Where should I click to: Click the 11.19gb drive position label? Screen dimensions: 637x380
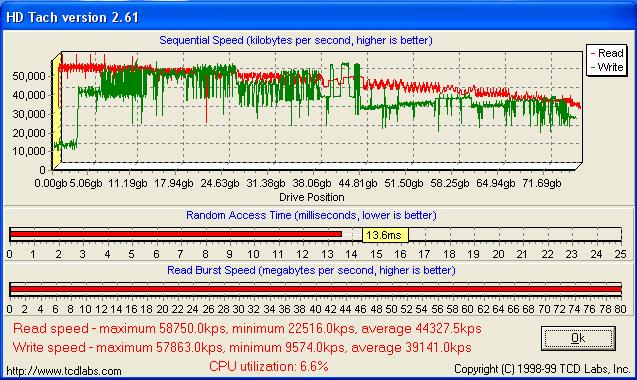click(x=128, y=183)
